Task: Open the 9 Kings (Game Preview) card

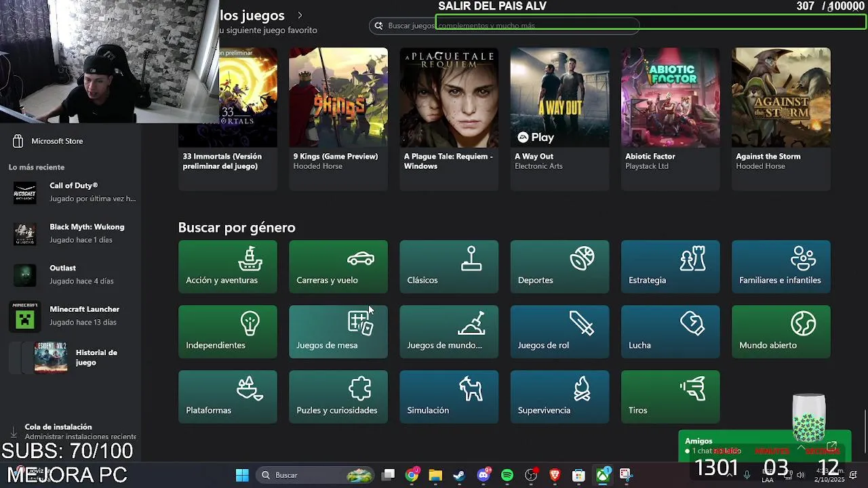Action: (338, 119)
